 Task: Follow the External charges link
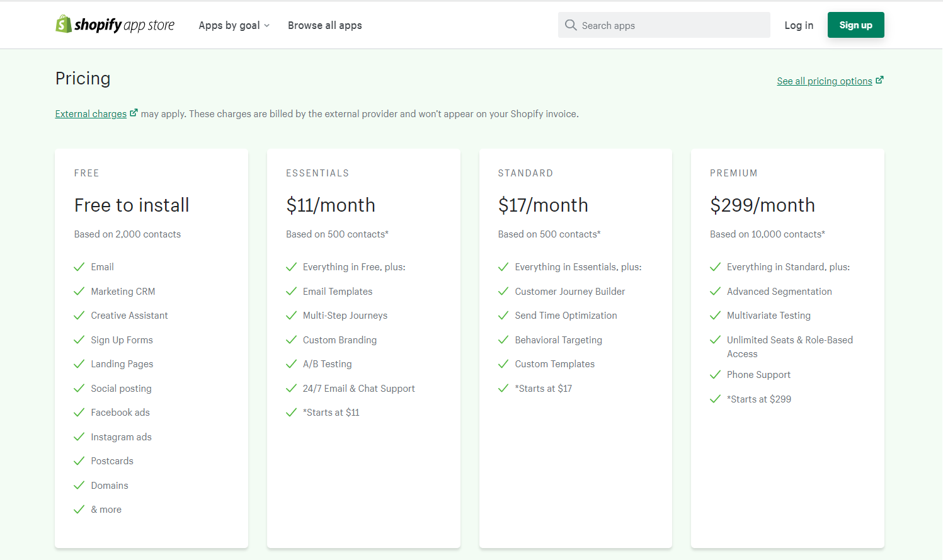[x=91, y=114]
